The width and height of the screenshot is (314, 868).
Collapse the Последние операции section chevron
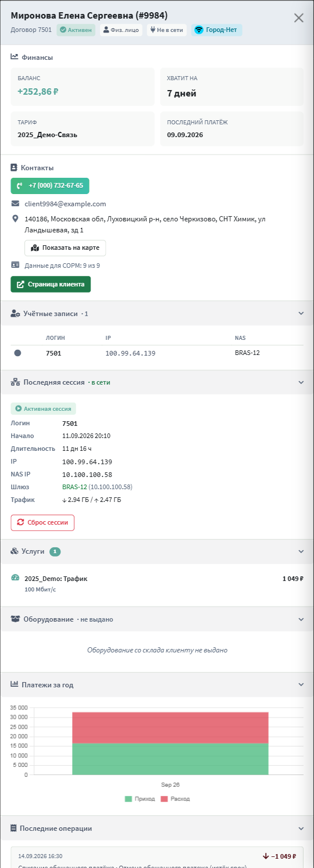pos(301,828)
